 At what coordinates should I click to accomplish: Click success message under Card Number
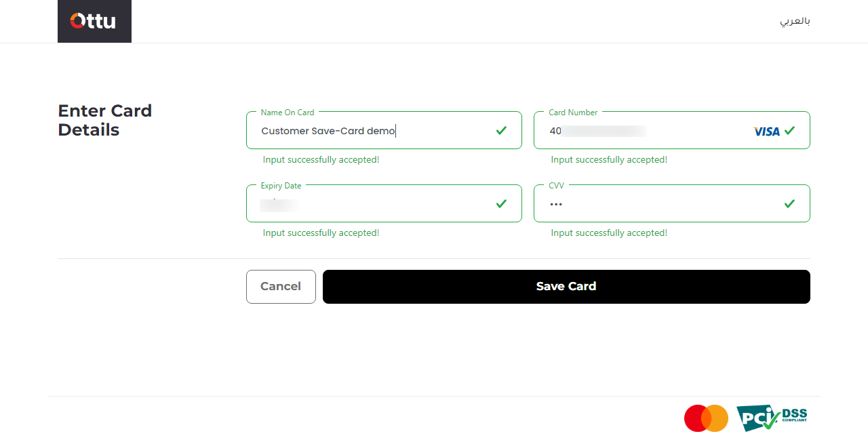609,160
